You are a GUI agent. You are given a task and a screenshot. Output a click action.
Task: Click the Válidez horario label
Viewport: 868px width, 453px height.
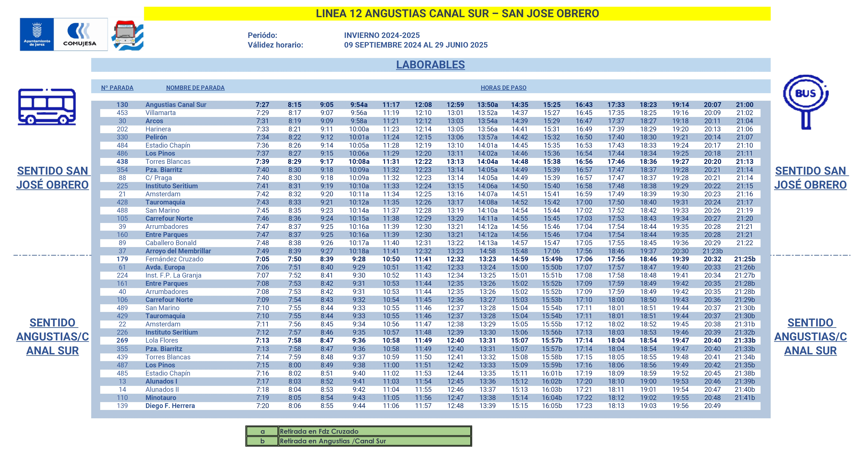[x=276, y=45]
